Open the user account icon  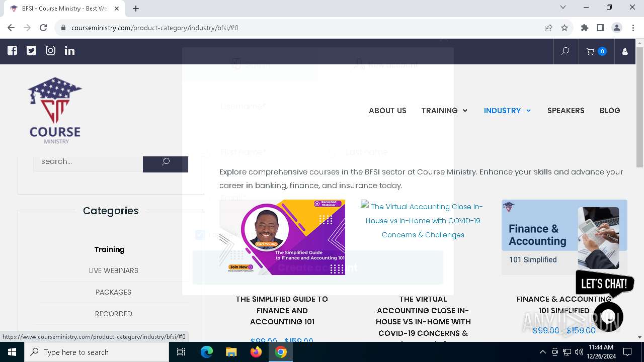point(625,51)
